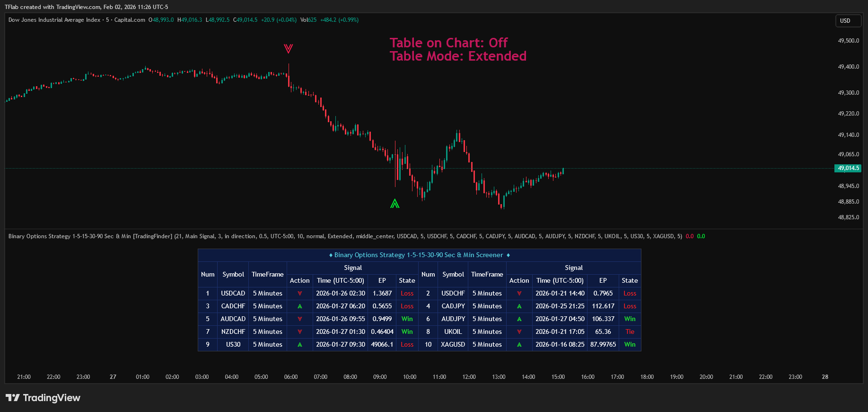Select the NZDCHF symbol cell
Screen dimensions: 868x412
pos(233,332)
